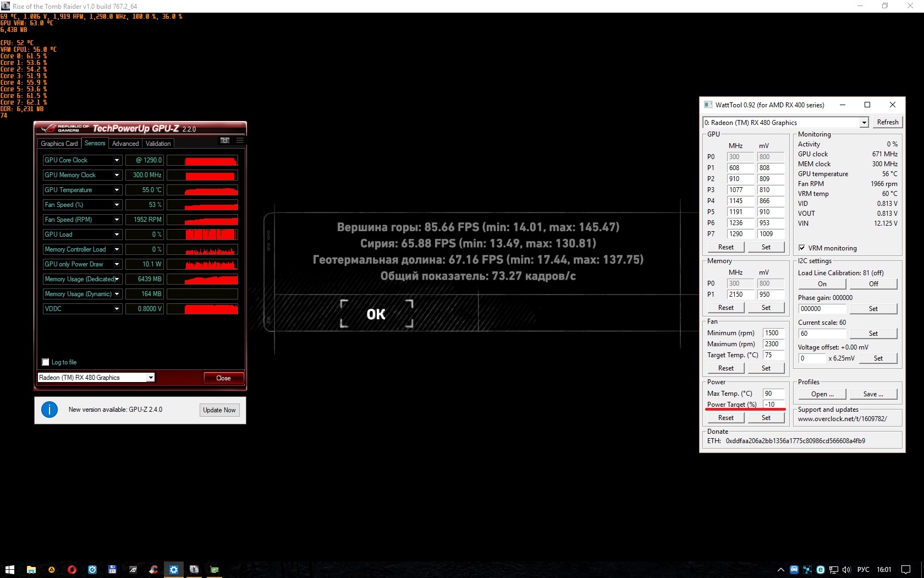Image resolution: width=924 pixels, height=578 pixels.
Task: Switch the РУС keyboard language indicator
Action: tap(864, 570)
